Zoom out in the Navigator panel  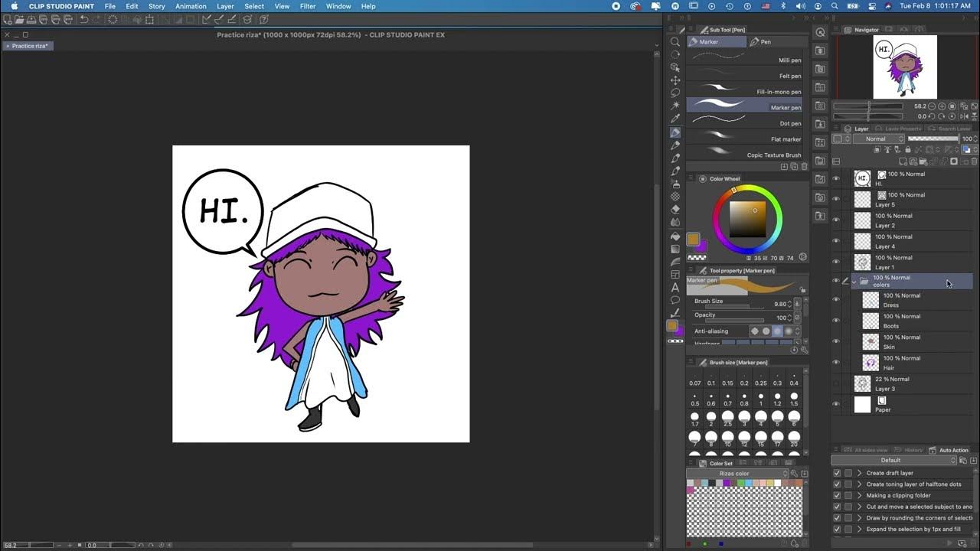pyautogui.click(x=933, y=106)
